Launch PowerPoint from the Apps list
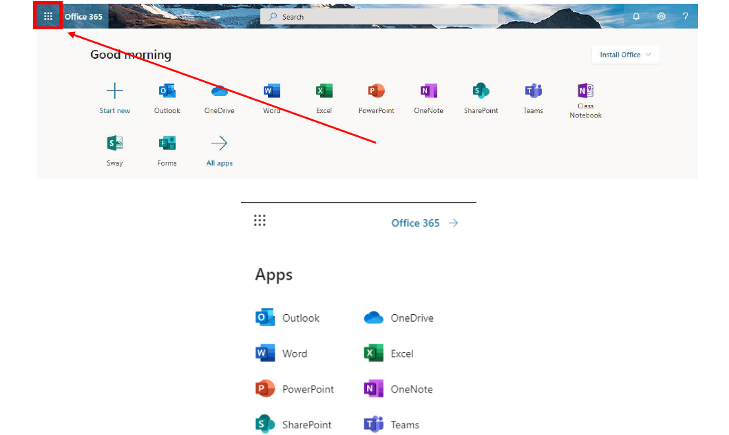Viewport: 729px width, 435px height. coord(294,389)
